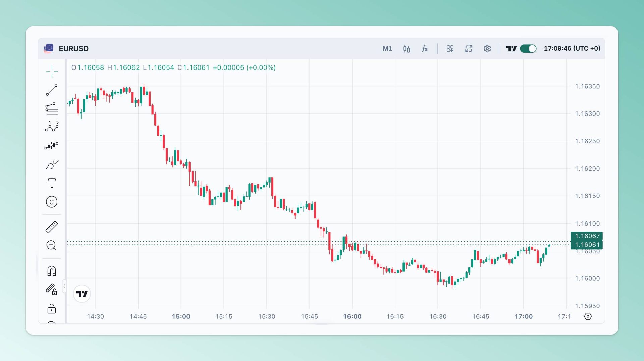This screenshot has width=644, height=361.
Task: Click the 1.16061 current price label
Action: click(x=587, y=245)
